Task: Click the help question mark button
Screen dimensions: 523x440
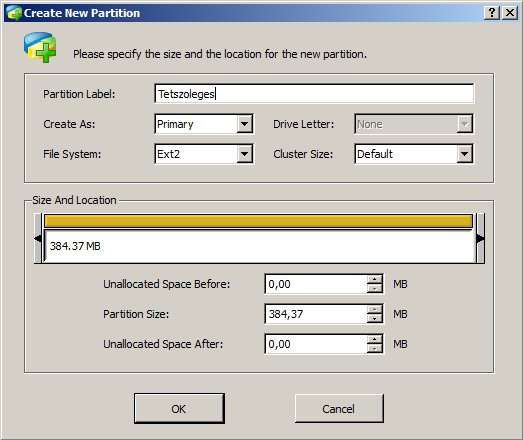Action: click(x=492, y=13)
